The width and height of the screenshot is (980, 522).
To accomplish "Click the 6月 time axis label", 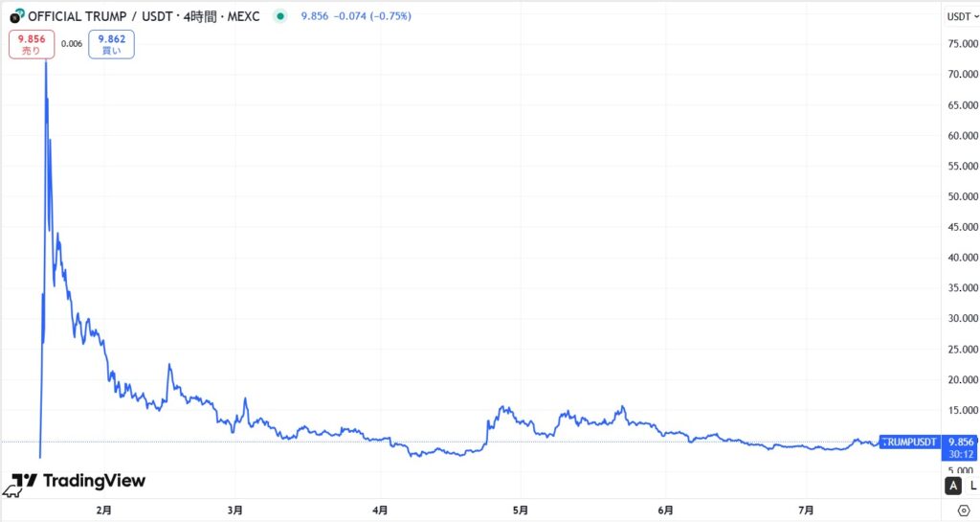I will 666,511.
